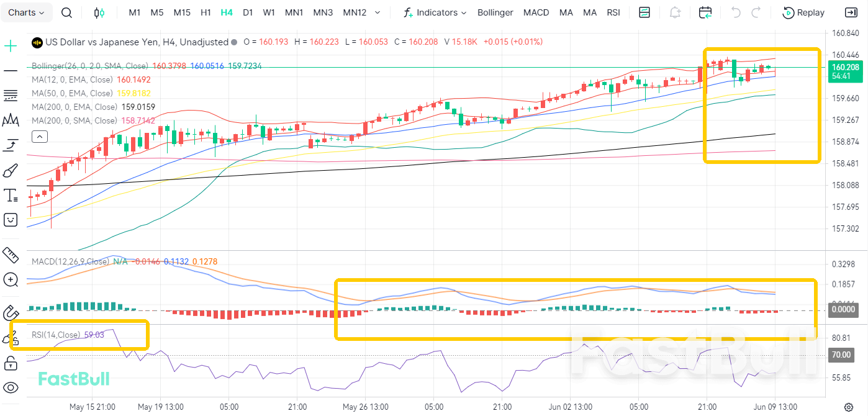Start the Replay mode
Screen dimensions: 868x416
point(803,12)
